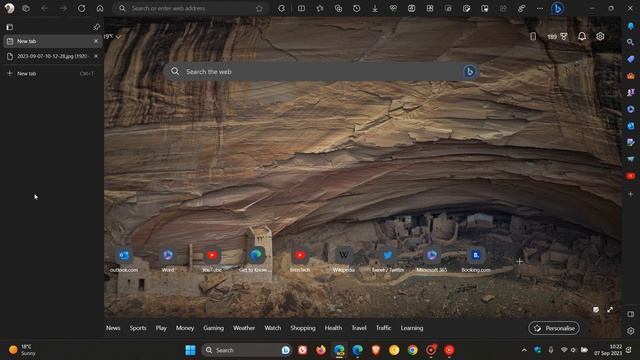640x360 pixels.
Task: Open the sidebar Shopping tag icon
Action: pos(631,59)
